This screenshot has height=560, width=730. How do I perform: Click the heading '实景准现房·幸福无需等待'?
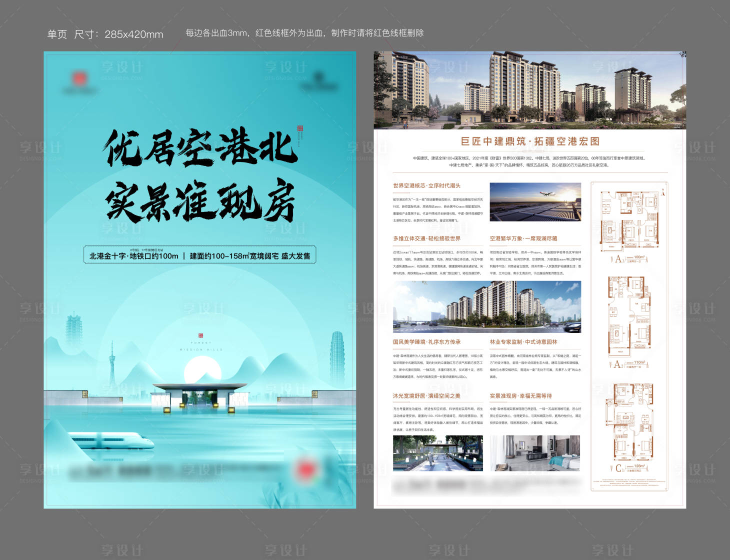521,395
